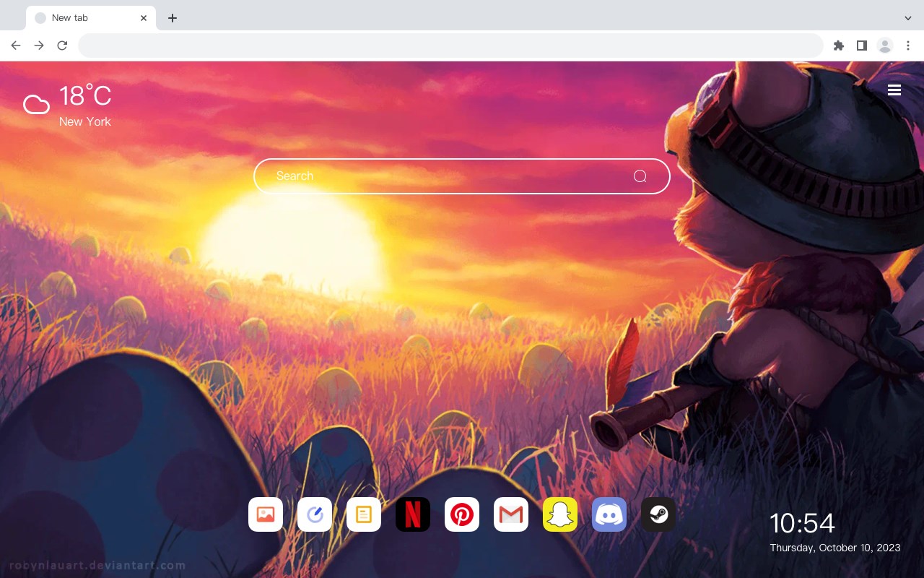Expand the tab search chevron
This screenshot has height=578, width=924.
tap(908, 18)
